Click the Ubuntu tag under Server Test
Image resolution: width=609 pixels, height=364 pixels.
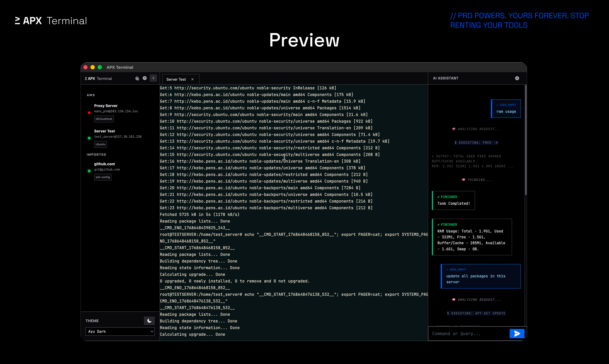100,144
